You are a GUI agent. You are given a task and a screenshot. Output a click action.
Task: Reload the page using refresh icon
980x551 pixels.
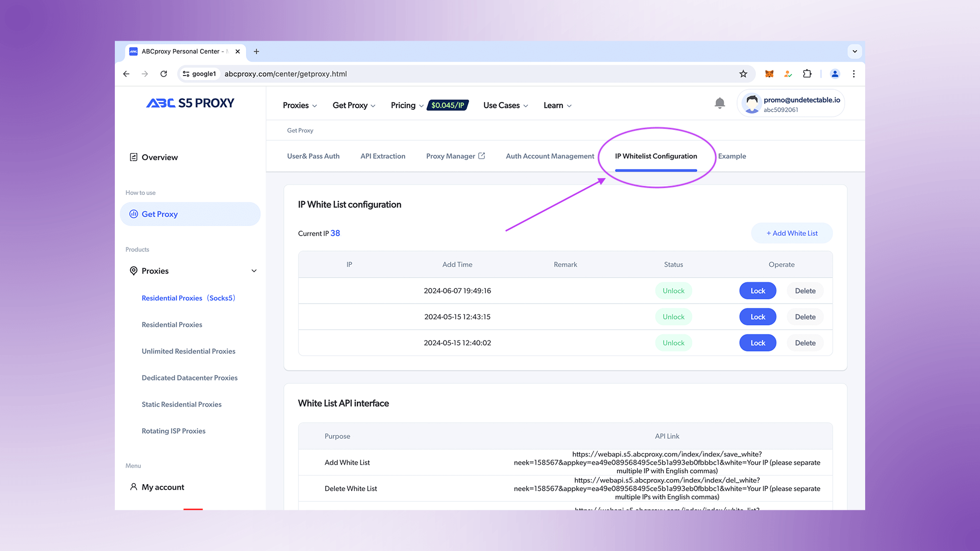164,74
